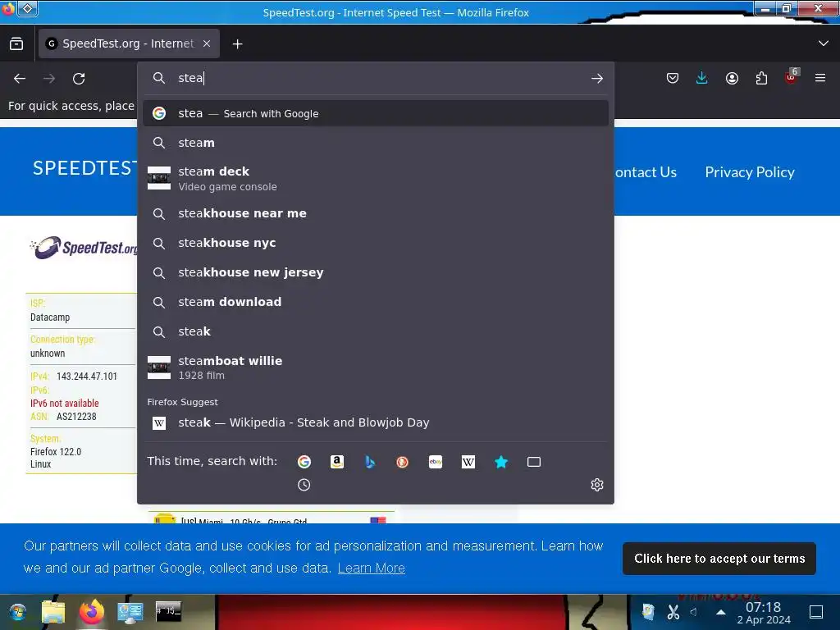The height and width of the screenshot is (630, 840).
Task: Click the 'Firefox 122.0' system text
Action: 56,452
